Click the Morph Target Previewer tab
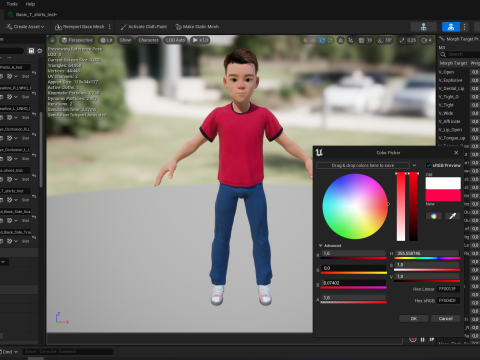 [459, 39]
